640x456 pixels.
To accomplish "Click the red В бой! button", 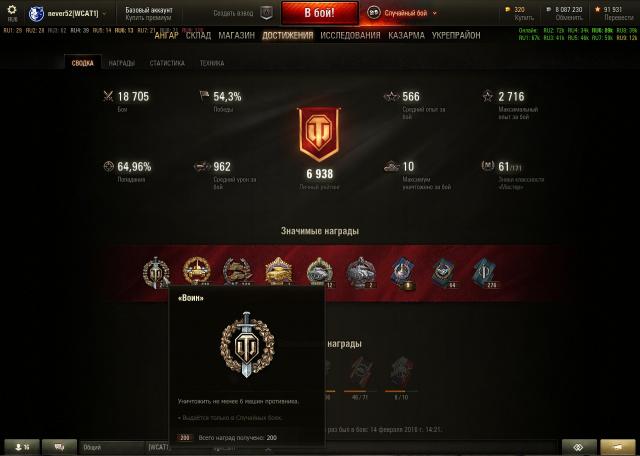I will click(x=320, y=13).
